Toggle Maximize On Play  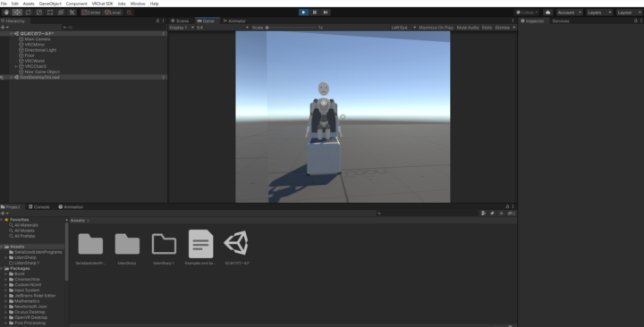(436, 28)
